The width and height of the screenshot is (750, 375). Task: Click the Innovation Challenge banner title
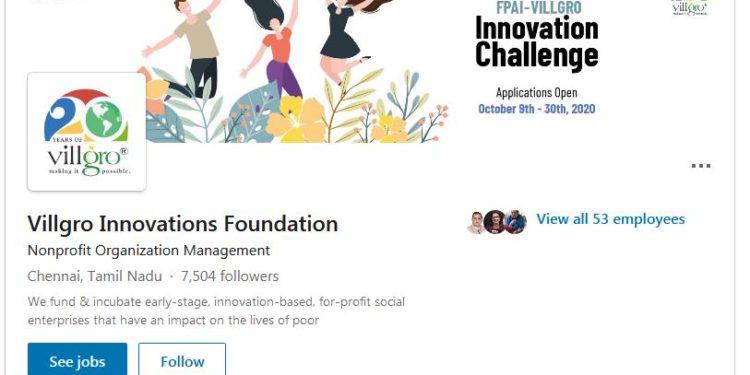coord(537,43)
